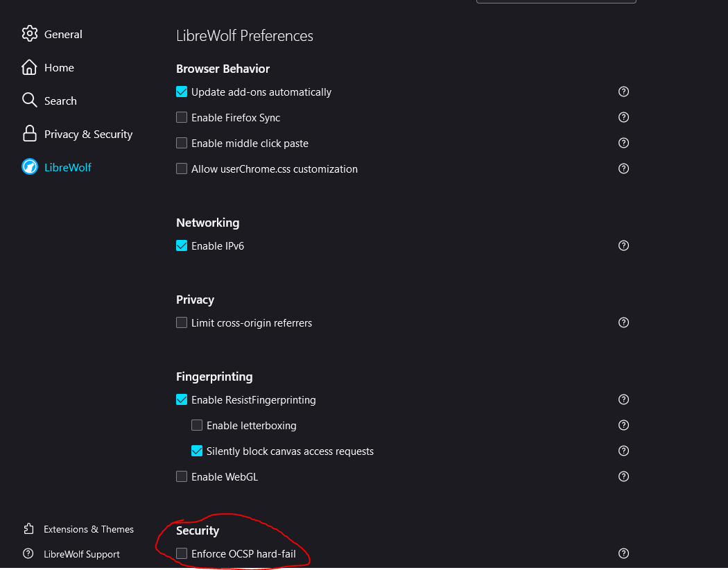Click the Enable IPv6 label text
This screenshot has width=728, height=570.
[x=218, y=245]
